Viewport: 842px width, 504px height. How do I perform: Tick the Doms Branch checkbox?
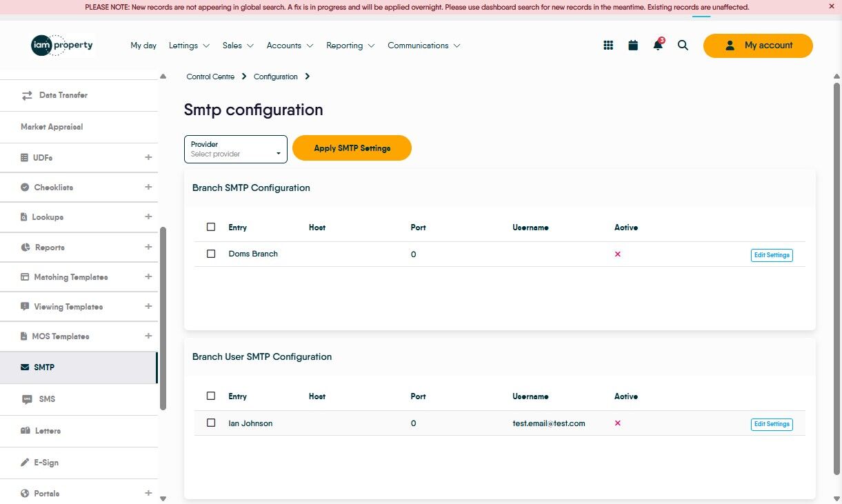[x=211, y=254]
